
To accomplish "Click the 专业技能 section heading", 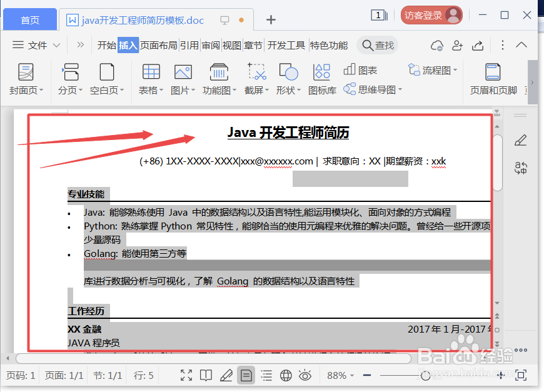I will pos(86,194).
